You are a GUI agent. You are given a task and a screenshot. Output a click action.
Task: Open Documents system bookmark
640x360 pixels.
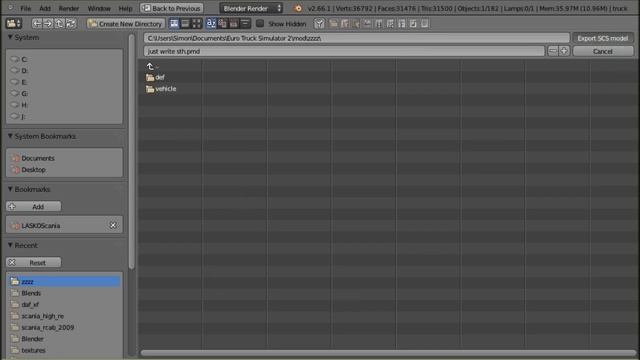(x=64, y=158)
